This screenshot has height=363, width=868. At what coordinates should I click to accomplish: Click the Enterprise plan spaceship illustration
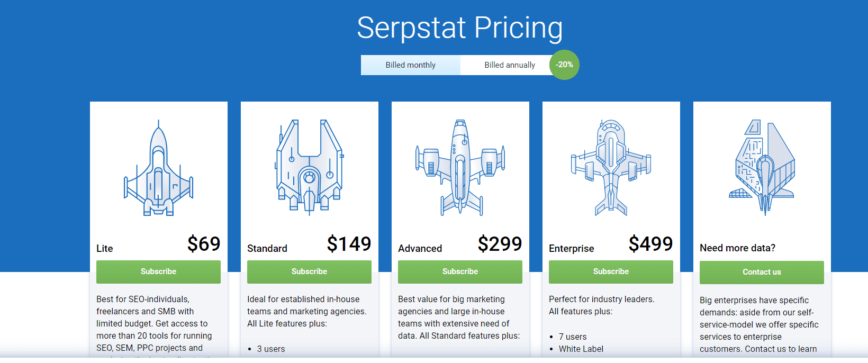click(x=611, y=167)
